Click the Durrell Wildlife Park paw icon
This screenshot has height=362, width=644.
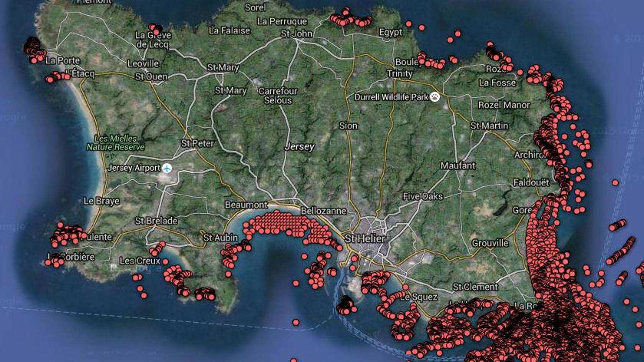point(435,97)
